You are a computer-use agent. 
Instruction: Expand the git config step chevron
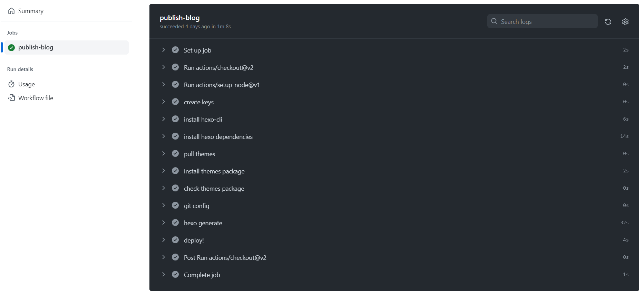[164, 206]
